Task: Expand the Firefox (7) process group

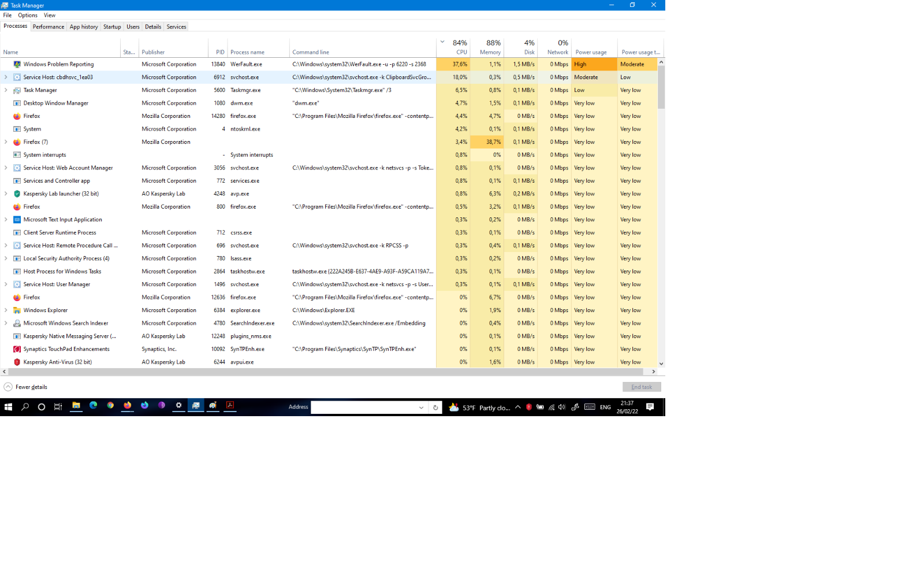Action: 6,142
